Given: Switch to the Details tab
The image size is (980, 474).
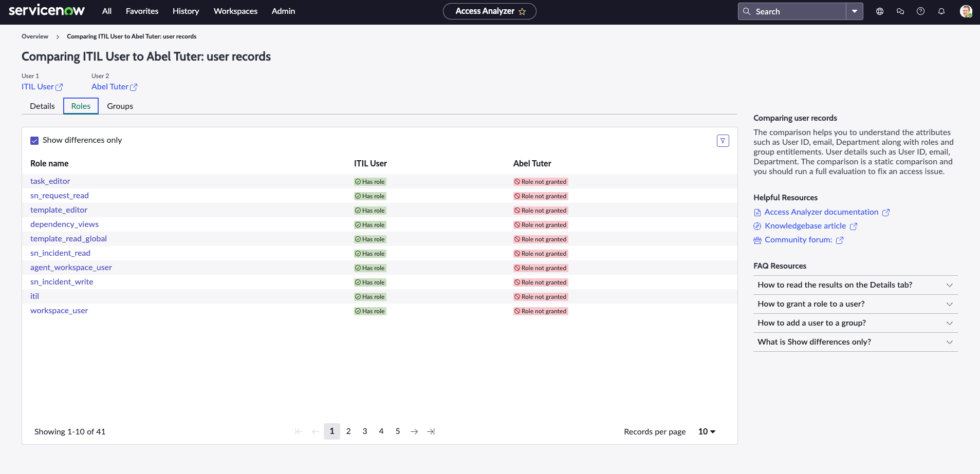Looking at the screenshot, I should click(42, 106).
